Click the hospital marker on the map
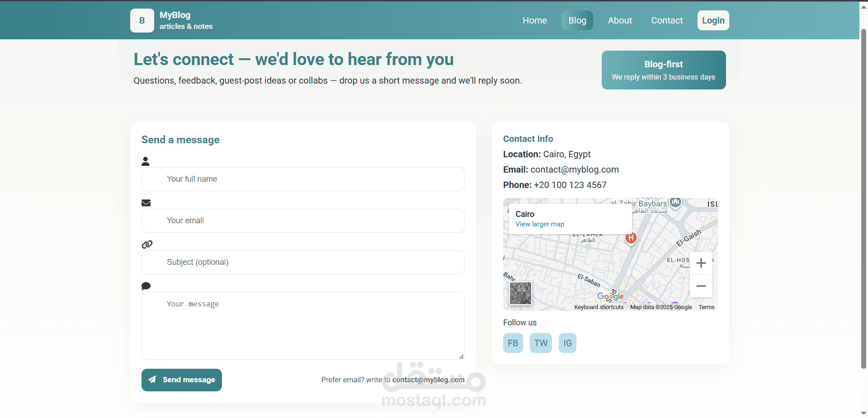The width and height of the screenshot is (868, 418). point(631,238)
